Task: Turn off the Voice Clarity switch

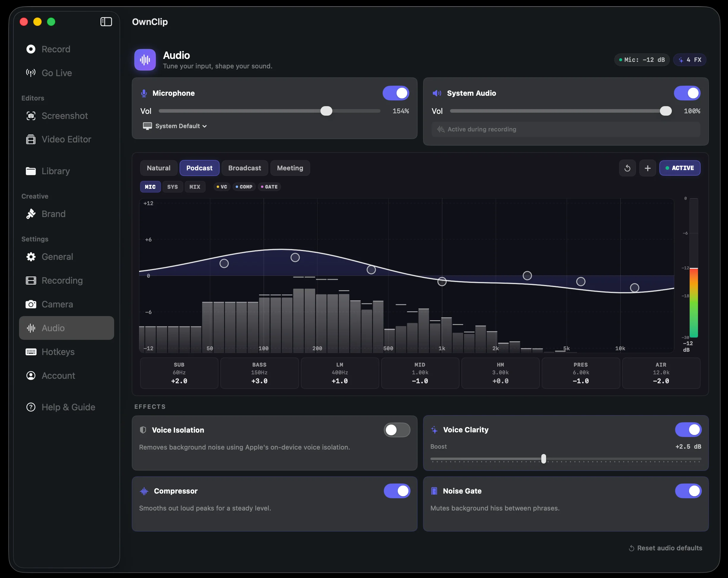Action: (x=688, y=429)
